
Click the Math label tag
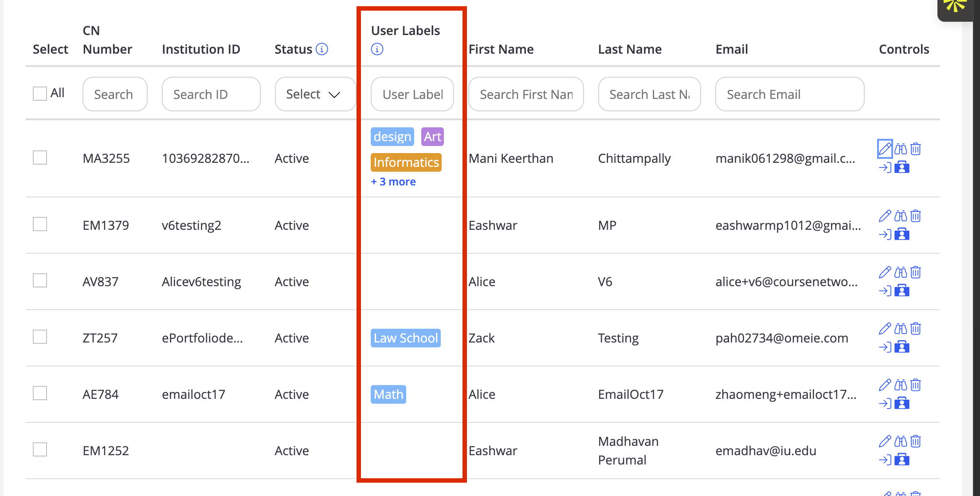[x=388, y=394]
